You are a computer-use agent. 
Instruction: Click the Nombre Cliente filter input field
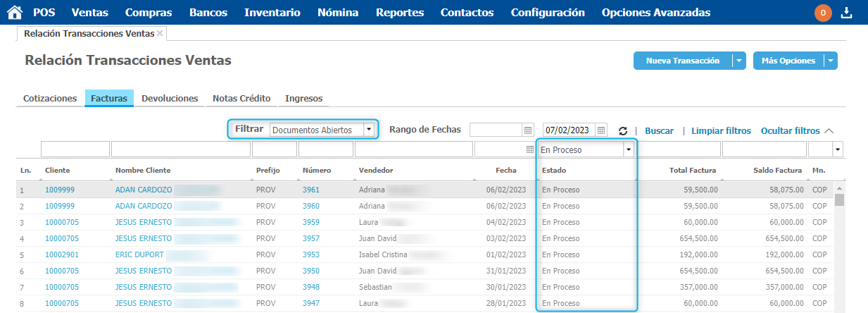pos(180,149)
